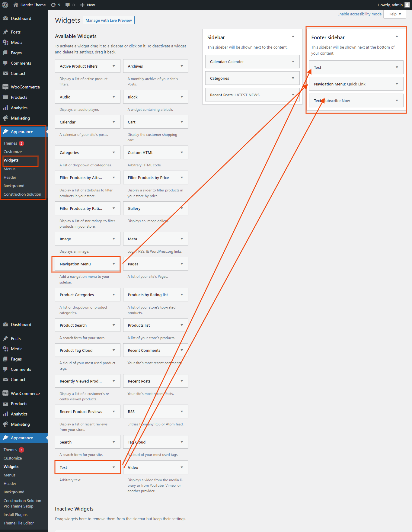Expand the Active Product Filters widget

pos(114,66)
